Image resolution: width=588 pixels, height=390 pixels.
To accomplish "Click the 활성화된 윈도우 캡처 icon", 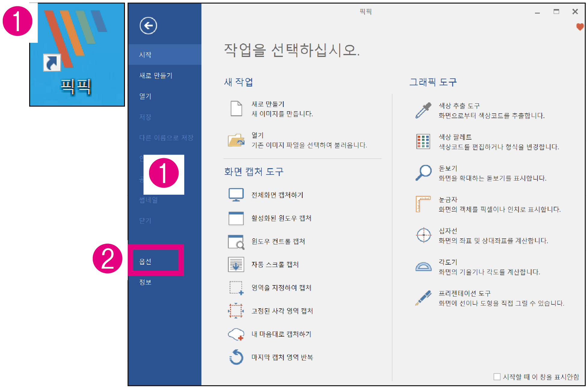I will tap(236, 218).
